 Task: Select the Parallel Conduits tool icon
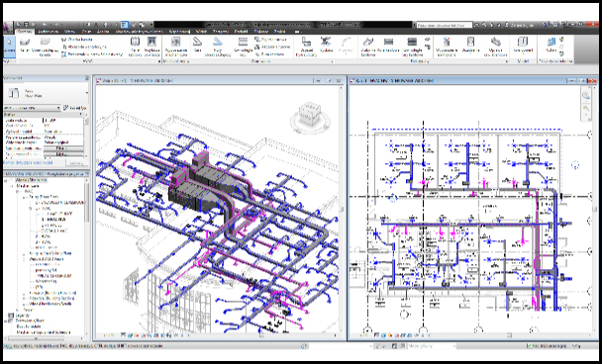(x=412, y=42)
